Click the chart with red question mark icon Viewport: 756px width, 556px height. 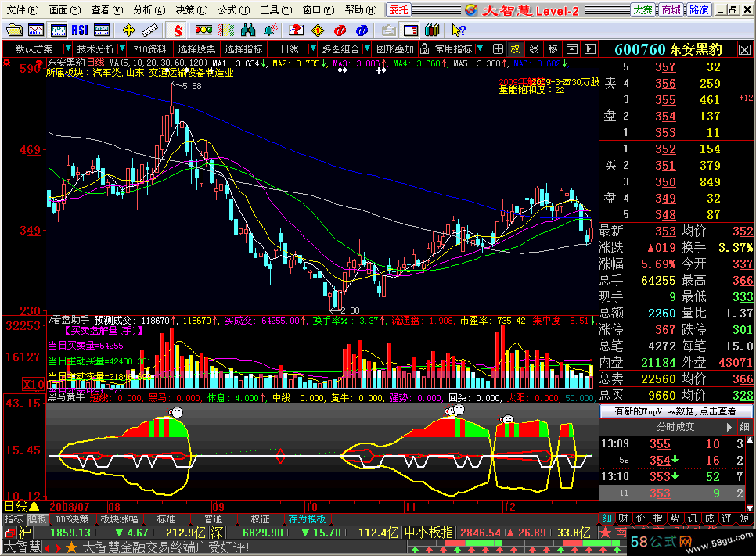click(x=296, y=30)
